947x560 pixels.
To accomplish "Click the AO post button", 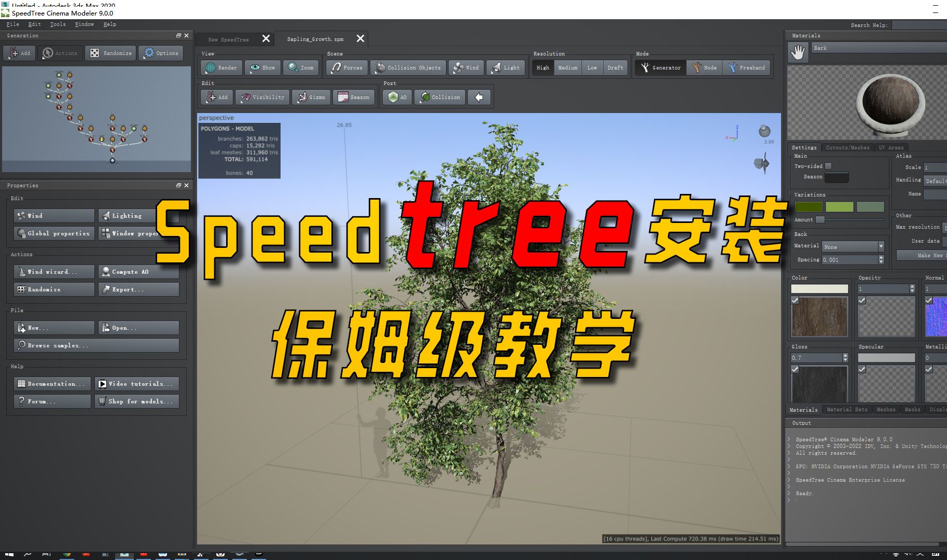I will pos(397,97).
